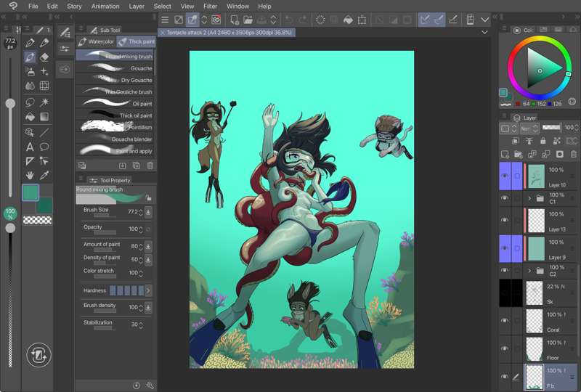
Task: Select the Thick oil paint brush
Action: (115, 115)
